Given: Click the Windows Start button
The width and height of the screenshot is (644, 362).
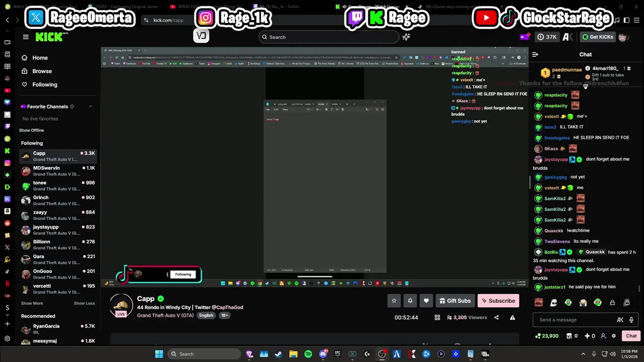Looking at the screenshot, I should coord(159,354).
